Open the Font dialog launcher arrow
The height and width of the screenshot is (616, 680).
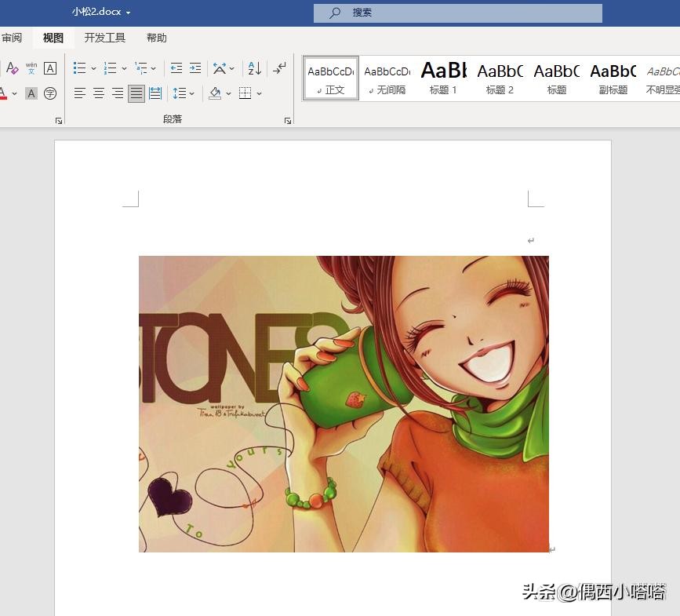coord(59,121)
